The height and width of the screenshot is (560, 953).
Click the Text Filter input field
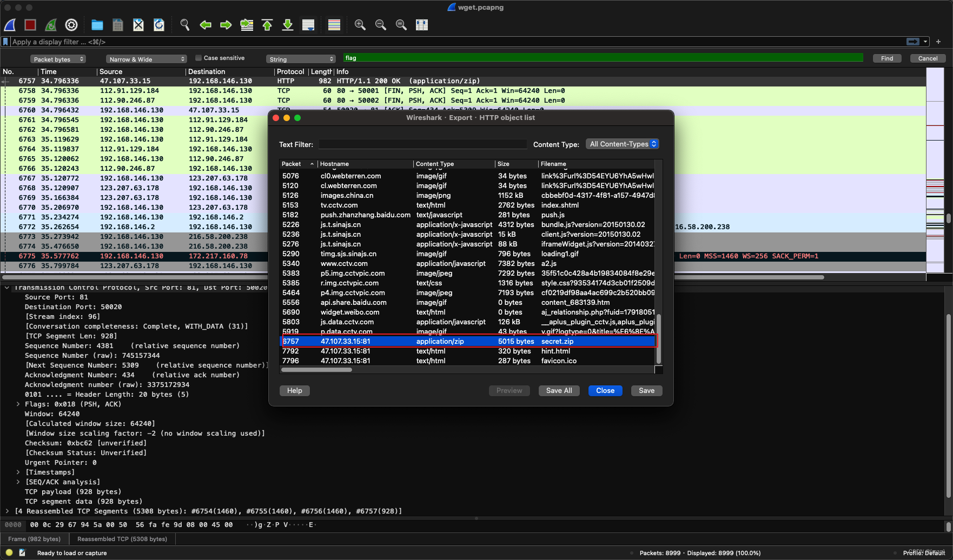point(422,144)
